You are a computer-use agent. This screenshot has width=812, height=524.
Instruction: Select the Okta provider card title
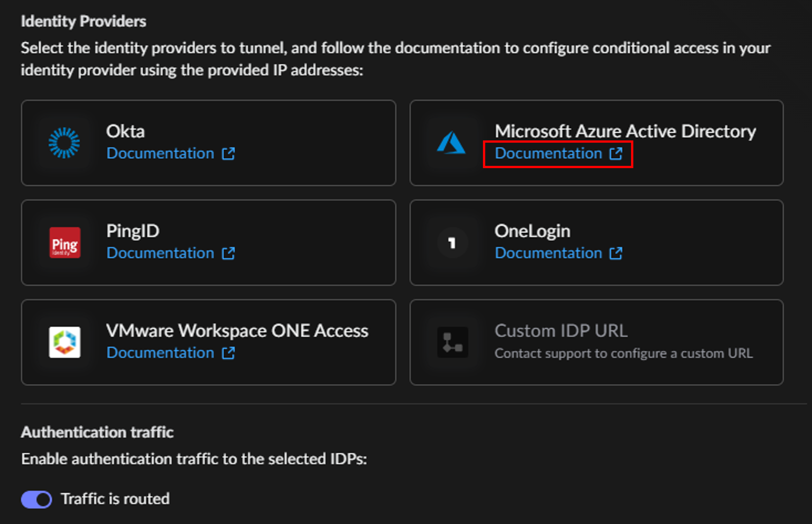(125, 131)
